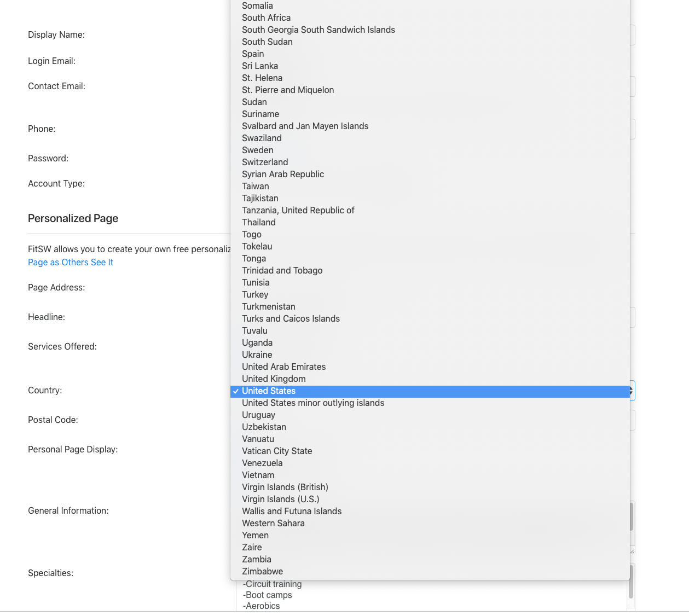This screenshot has height=616, width=689.
Task: Click the -Aerobics line in Specialties
Action: (262, 606)
